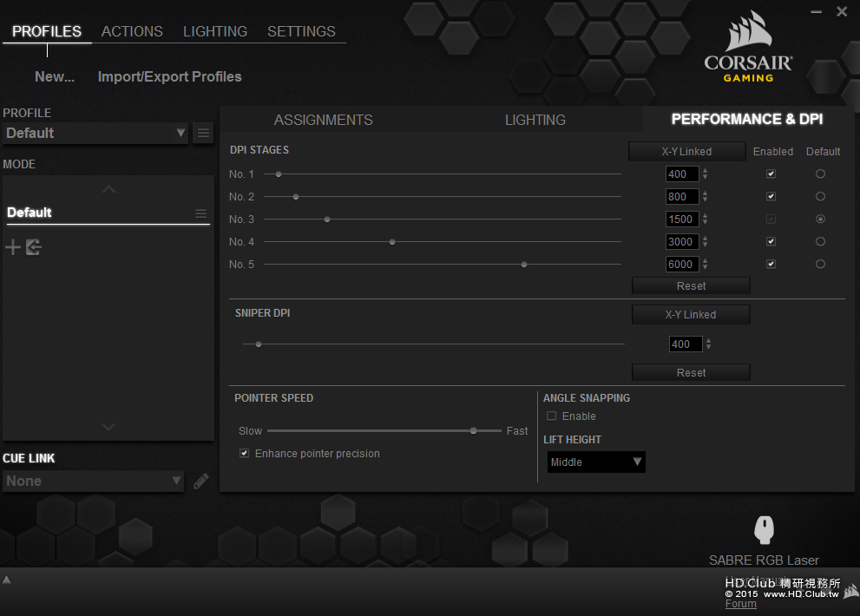Reset the DPI stages
This screenshot has width=860, height=616.
coord(691,285)
